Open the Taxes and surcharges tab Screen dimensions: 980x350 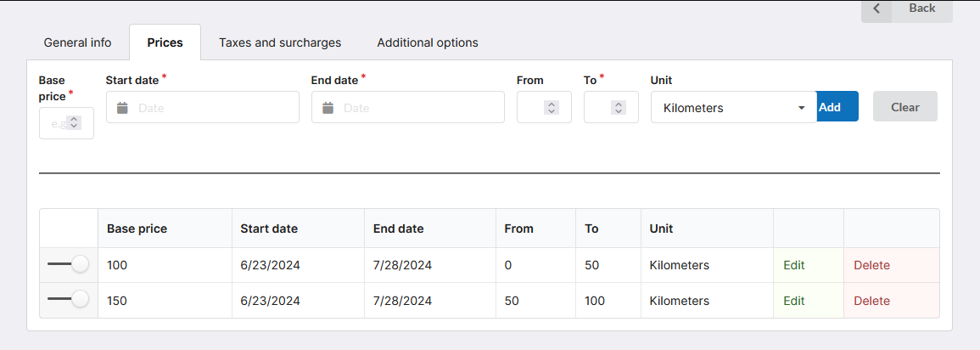280,42
